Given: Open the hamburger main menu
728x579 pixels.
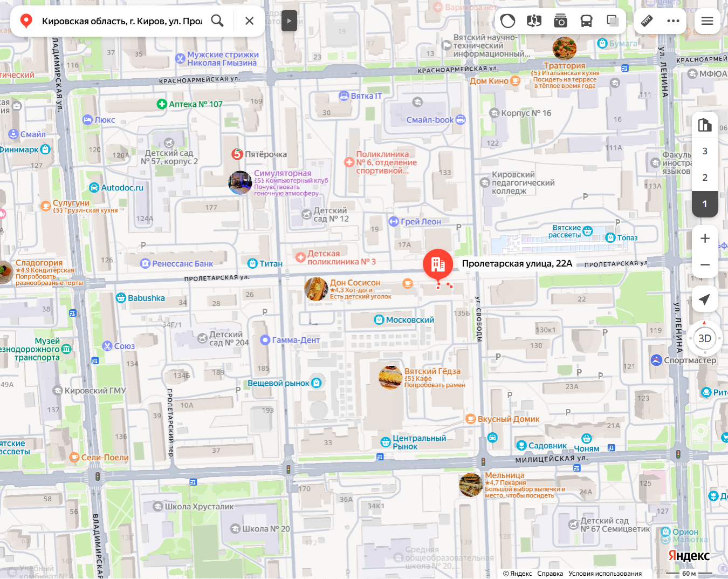Looking at the screenshot, I should 707,21.
